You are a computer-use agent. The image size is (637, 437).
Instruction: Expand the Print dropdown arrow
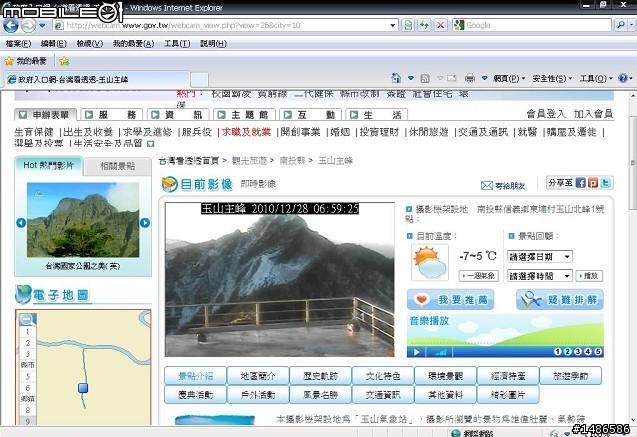484,78
